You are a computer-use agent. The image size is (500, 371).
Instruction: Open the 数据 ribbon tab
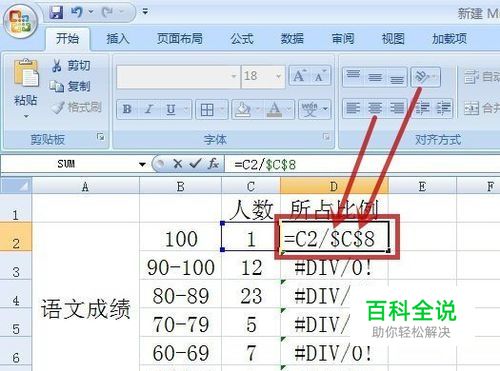(292, 39)
